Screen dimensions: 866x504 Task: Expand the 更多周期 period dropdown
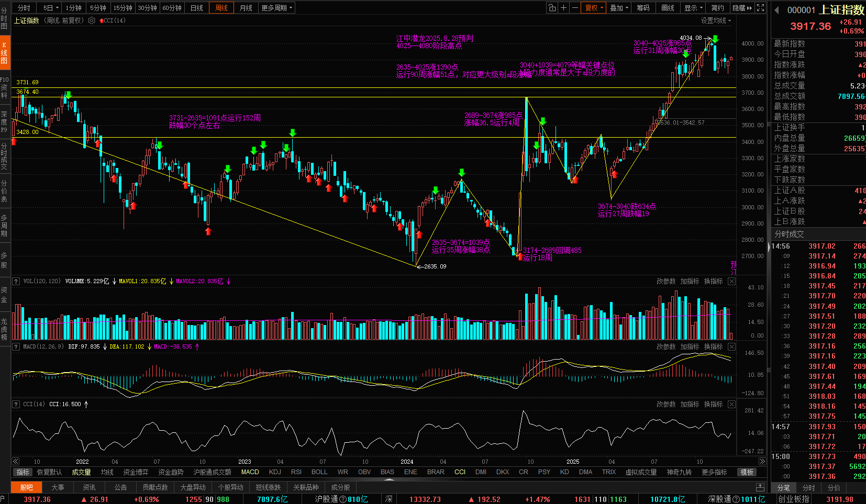276,8
